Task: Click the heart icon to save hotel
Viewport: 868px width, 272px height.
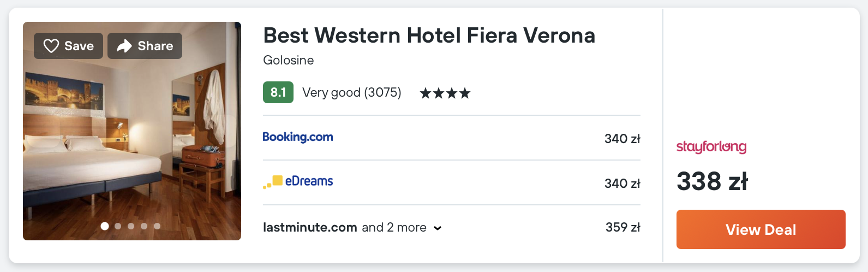Action: click(51, 46)
